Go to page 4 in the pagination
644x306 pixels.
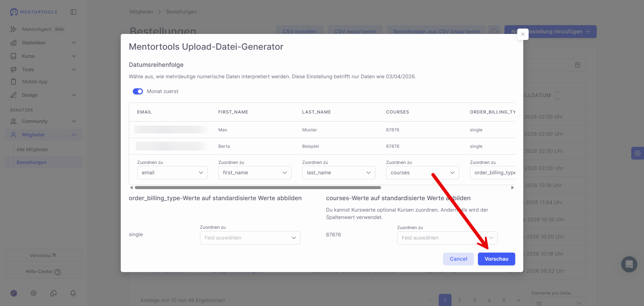(x=489, y=300)
